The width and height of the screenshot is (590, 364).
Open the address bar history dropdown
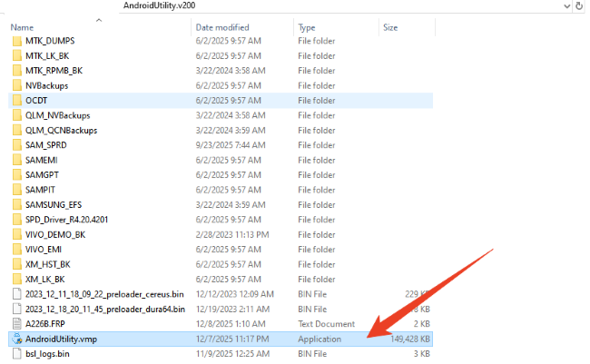pos(566,5)
